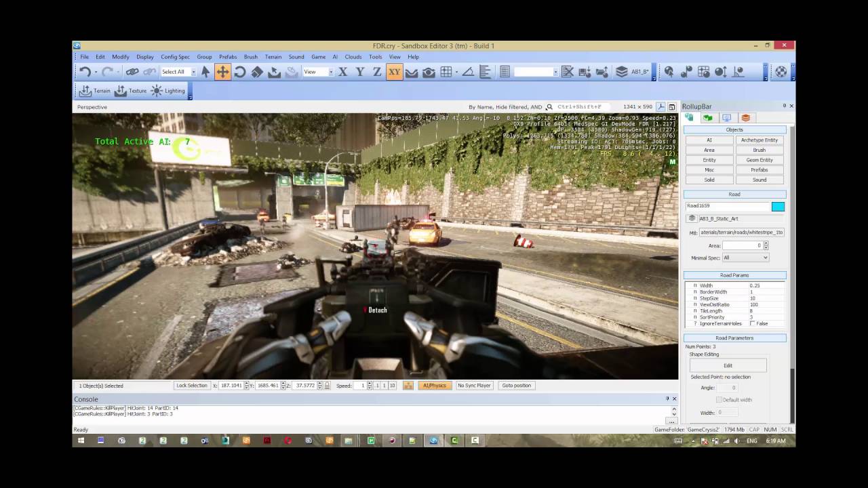Toggle the IgnoreTerrainHoles checkbox
Viewport: 868px width, 488px height.
point(753,323)
